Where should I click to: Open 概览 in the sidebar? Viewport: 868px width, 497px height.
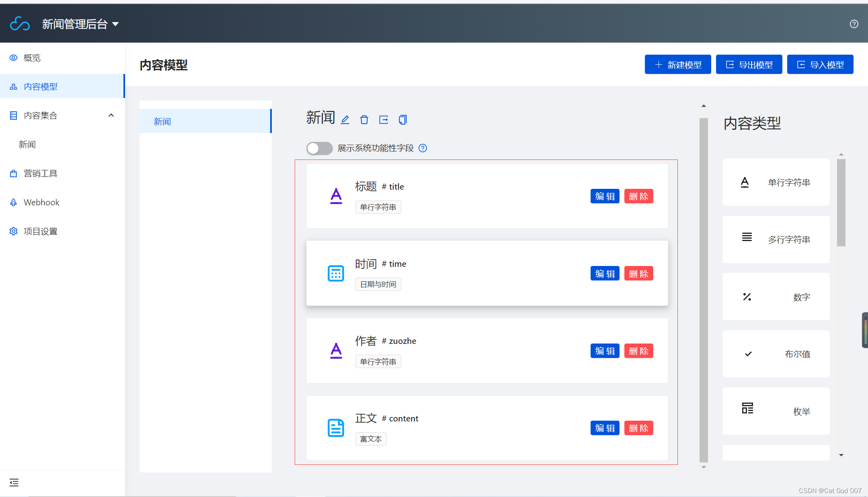coord(32,58)
